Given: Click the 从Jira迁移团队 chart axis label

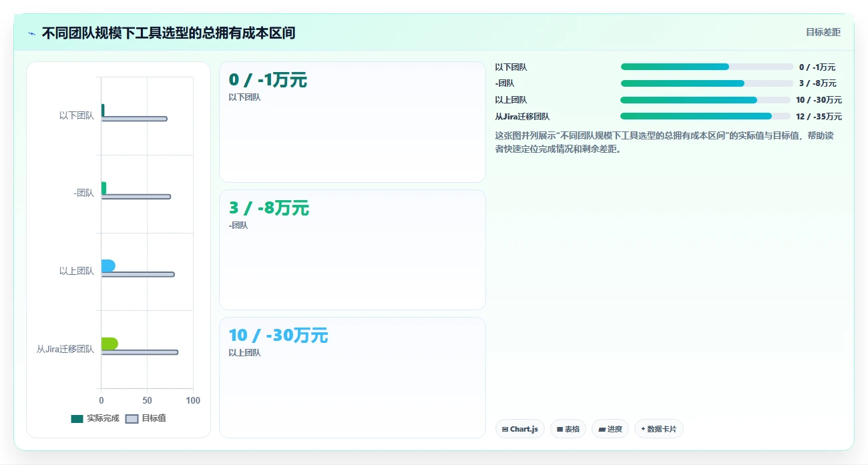Looking at the screenshot, I should click(x=65, y=349).
